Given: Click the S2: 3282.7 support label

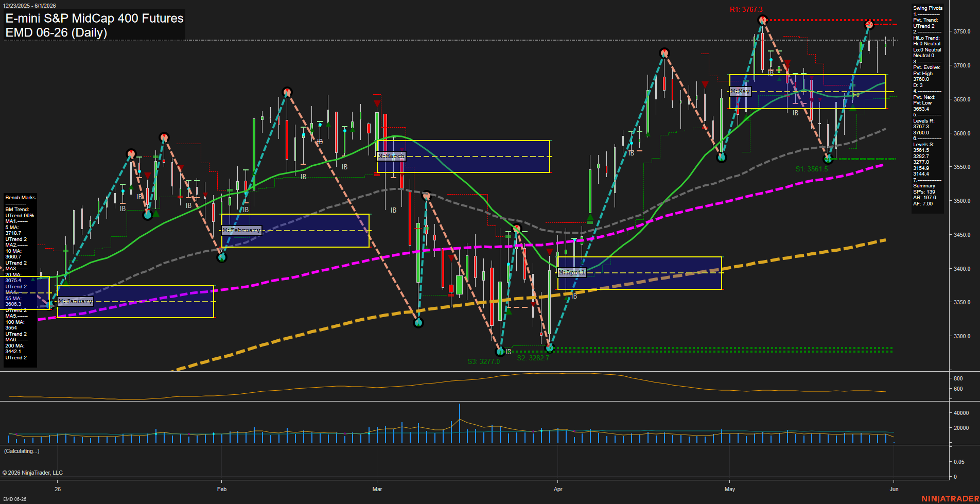Looking at the screenshot, I should pos(533,358).
